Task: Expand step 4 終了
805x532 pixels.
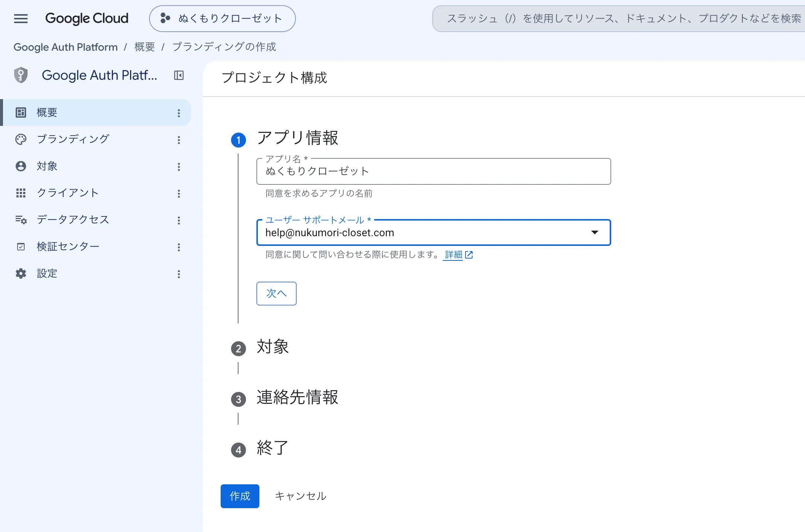Action: point(273,448)
